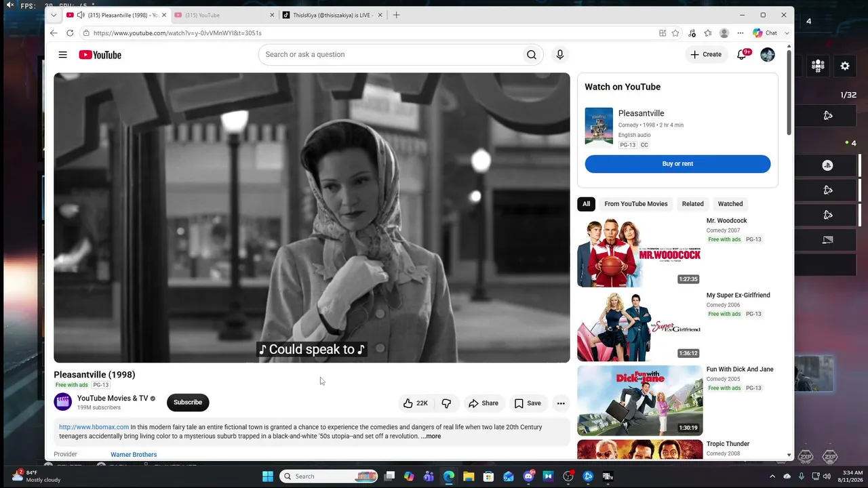The height and width of the screenshot is (488, 868).
Task: Select the Related filter chip
Action: point(692,204)
